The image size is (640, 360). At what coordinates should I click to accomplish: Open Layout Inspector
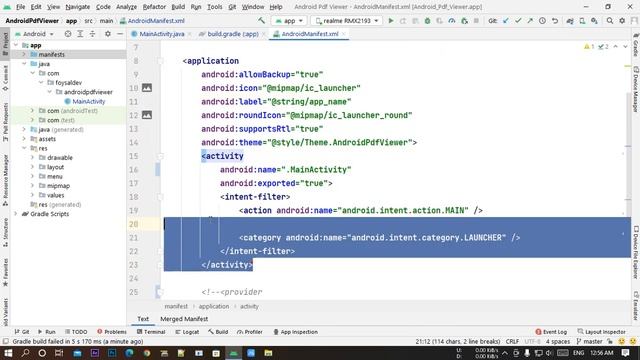602,332
